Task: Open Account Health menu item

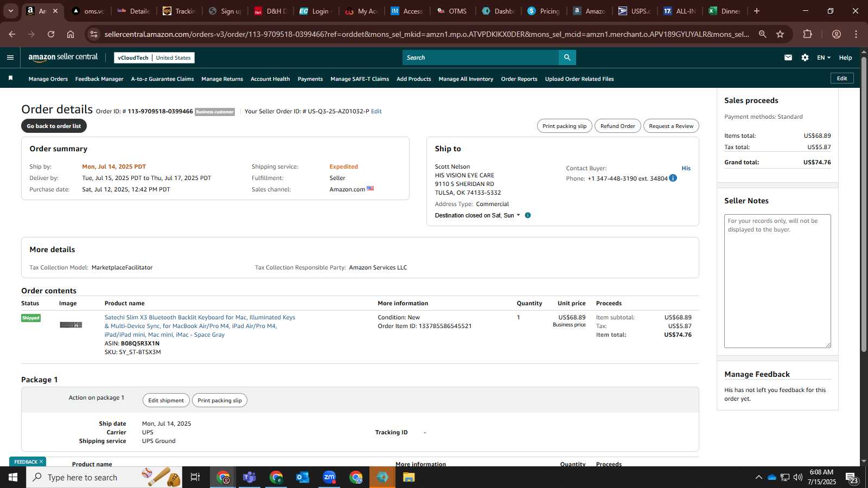Action: tap(270, 79)
